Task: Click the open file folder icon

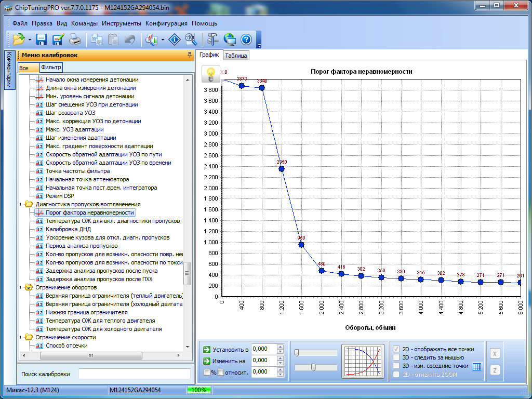Action: [x=19, y=39]
